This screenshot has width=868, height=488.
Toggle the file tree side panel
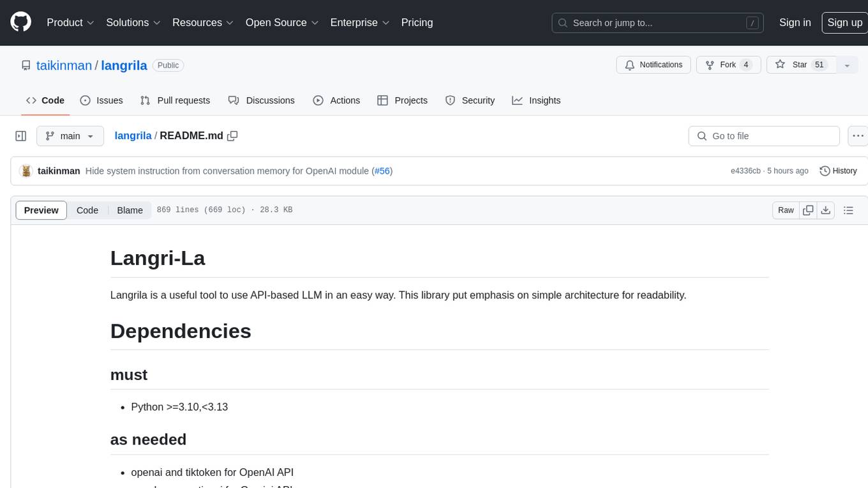pos(21,136)
